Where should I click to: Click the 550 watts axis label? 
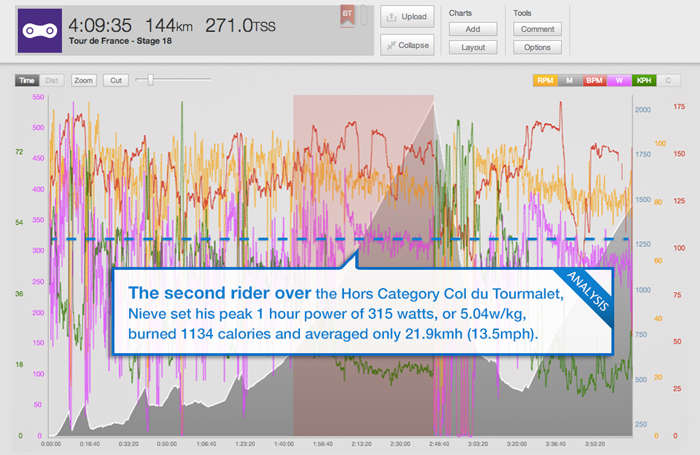(38, 97)
